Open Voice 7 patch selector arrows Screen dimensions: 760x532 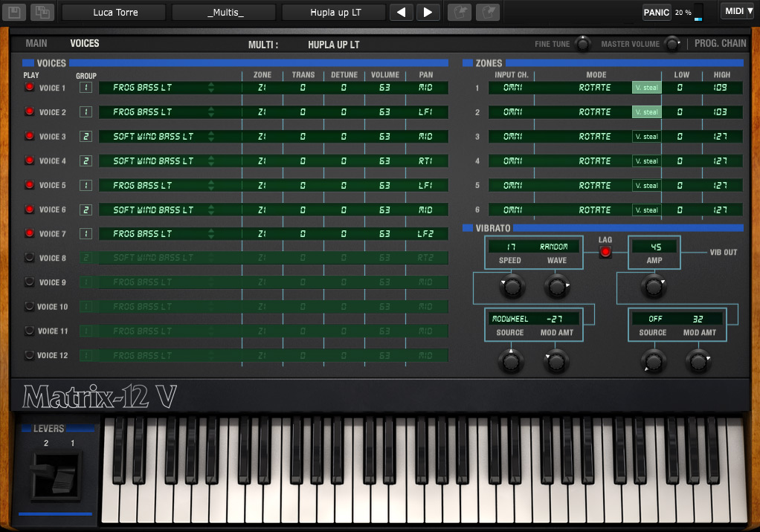(x=211, y=234)
